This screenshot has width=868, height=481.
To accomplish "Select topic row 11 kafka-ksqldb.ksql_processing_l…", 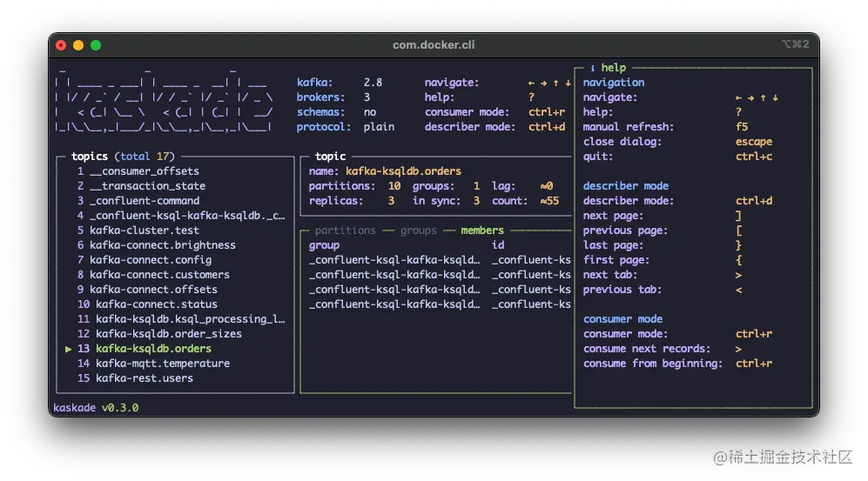I will coord(176,319).
